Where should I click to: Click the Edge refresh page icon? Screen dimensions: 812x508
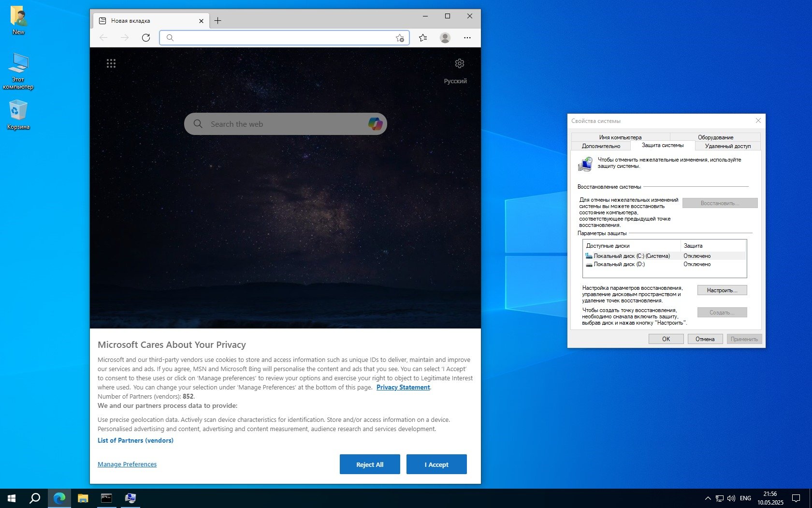(x=145, y=38)
